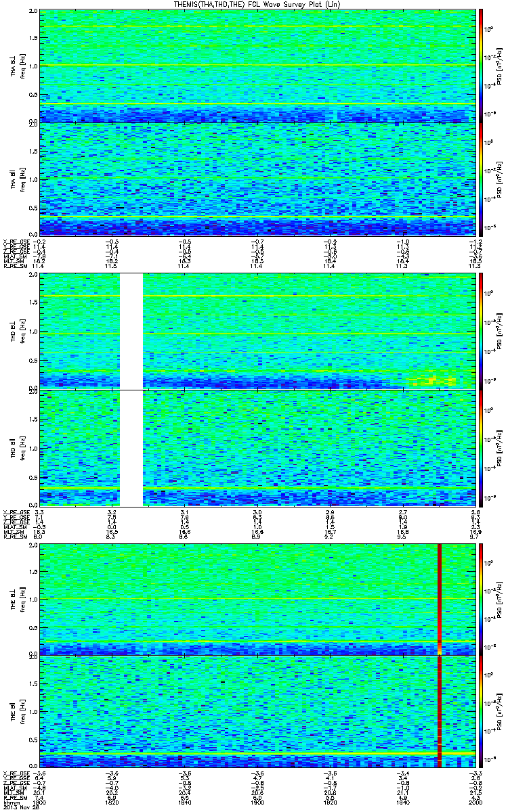Viewport: 508px width, 812px height.
Task: Click the "1940" time tick label
Action: [402, 802]
